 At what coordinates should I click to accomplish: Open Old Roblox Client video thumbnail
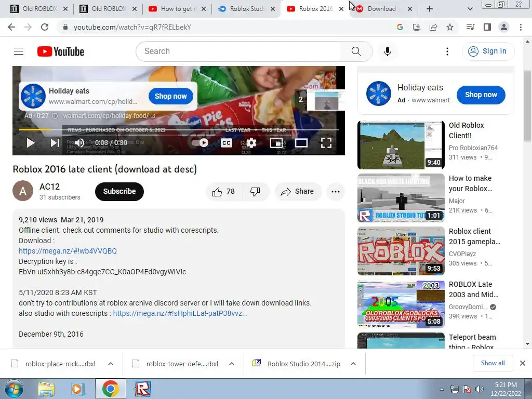(401, 145)
